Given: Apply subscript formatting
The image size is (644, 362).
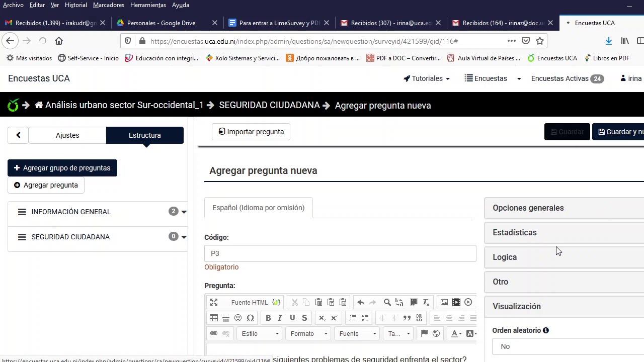Looking at the screenshot, I should point(323,318).
